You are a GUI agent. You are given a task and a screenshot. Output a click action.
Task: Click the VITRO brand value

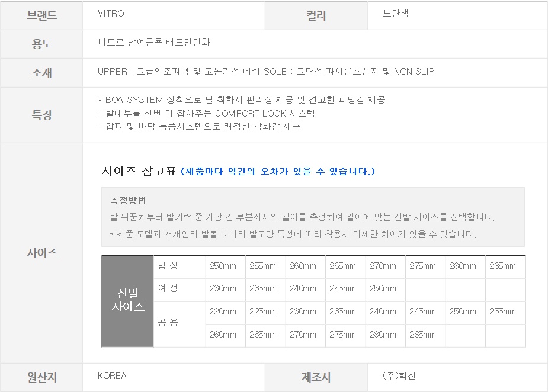click(x=111, y=14)
